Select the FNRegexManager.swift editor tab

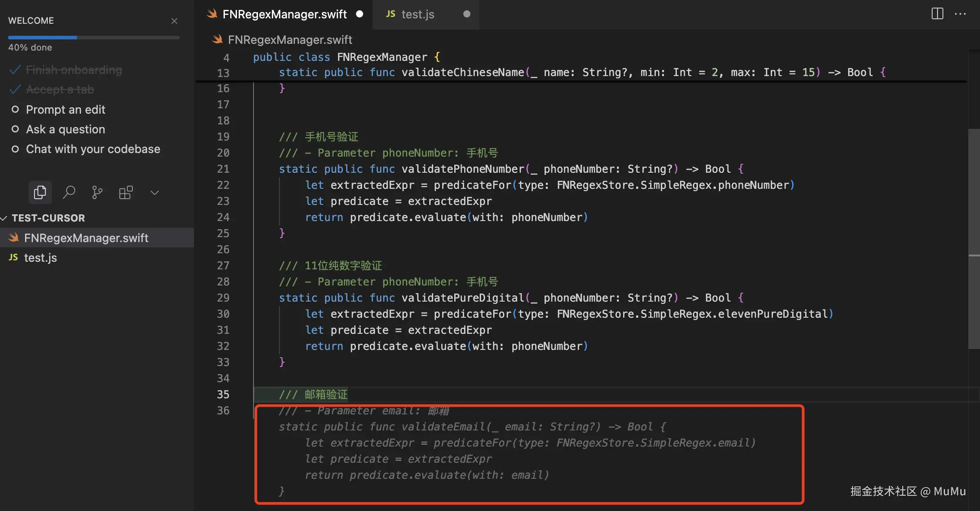coord(284,14)
